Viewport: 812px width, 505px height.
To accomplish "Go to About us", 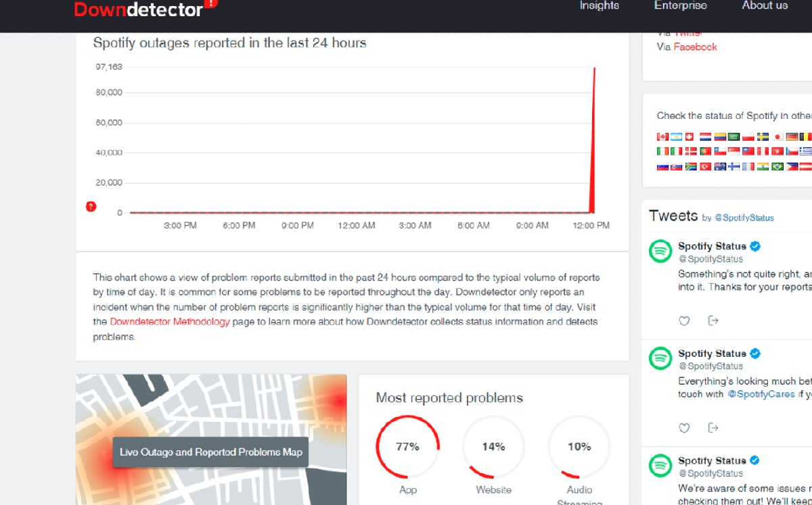I will point(765,5).
